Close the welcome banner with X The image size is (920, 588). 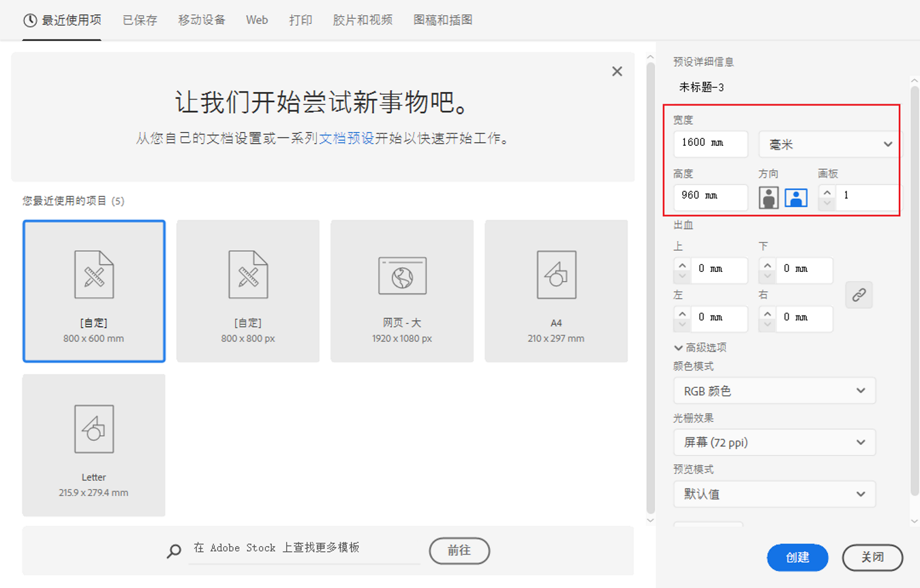tap(617, 72)
